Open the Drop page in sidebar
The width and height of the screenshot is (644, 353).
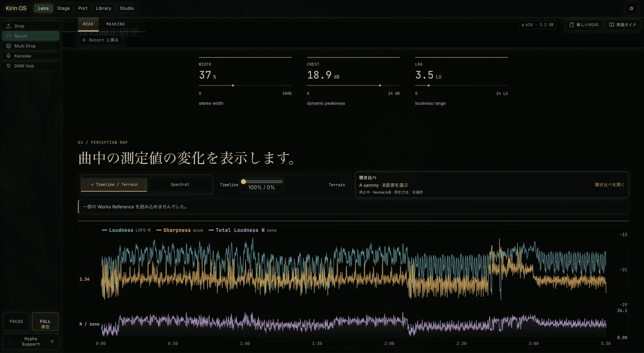tap(31, 26)
